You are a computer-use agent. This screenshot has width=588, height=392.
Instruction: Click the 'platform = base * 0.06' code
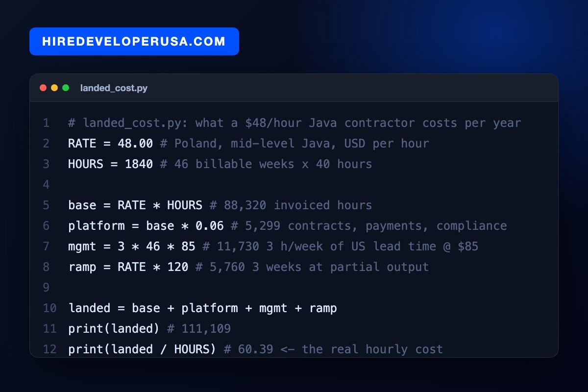click(x=146, y=225)
